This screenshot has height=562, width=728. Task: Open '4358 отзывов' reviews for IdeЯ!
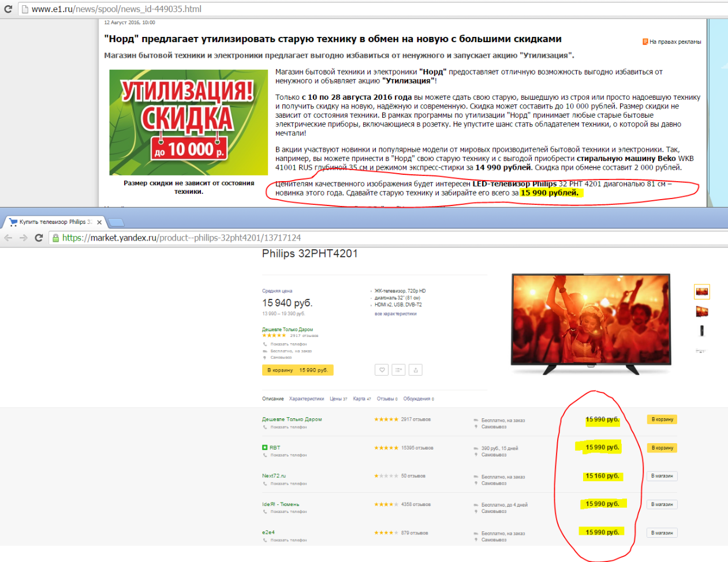pyautogui.click(x=416, y=504)
